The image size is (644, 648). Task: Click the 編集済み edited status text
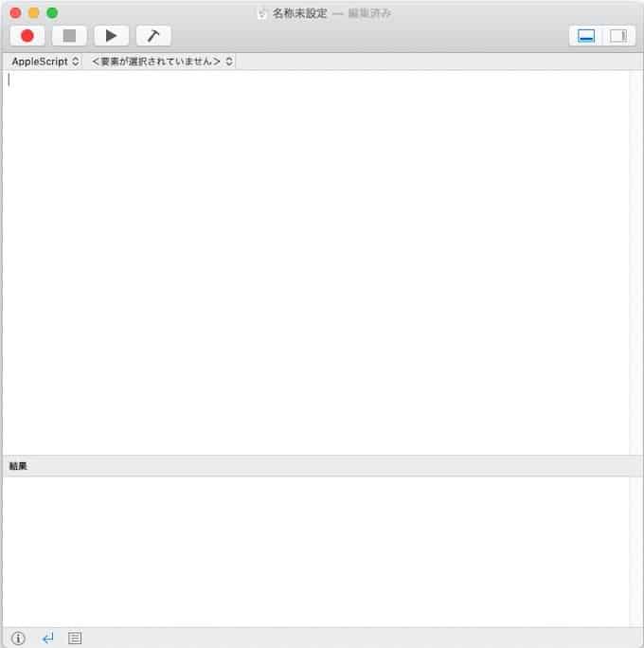(x=369, y=13)
